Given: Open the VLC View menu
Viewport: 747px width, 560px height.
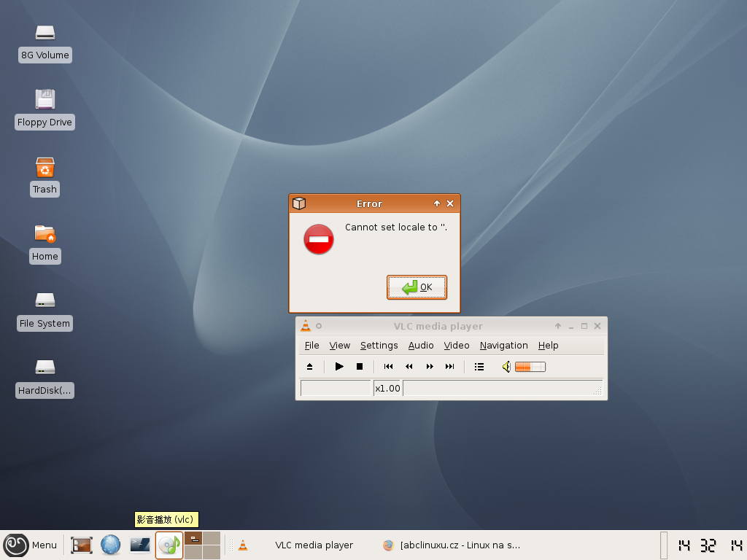Looking at the screenshot, I should coord(340,345).
